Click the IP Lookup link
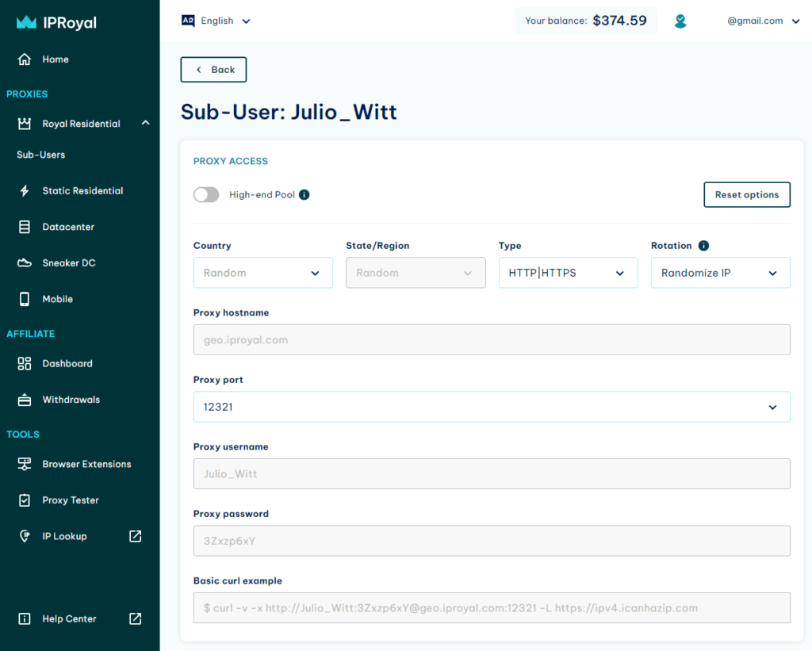The image size is (812, 651). coord(65,536)
